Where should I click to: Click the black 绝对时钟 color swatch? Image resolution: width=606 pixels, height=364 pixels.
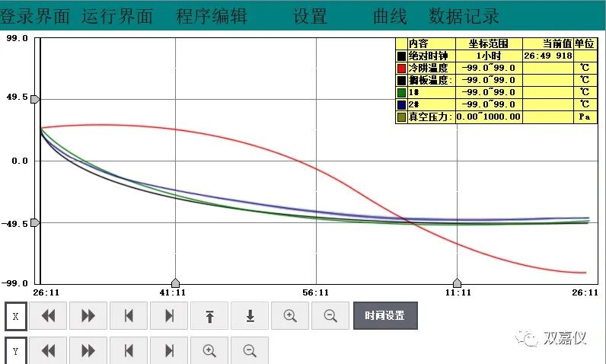[401, 56]
